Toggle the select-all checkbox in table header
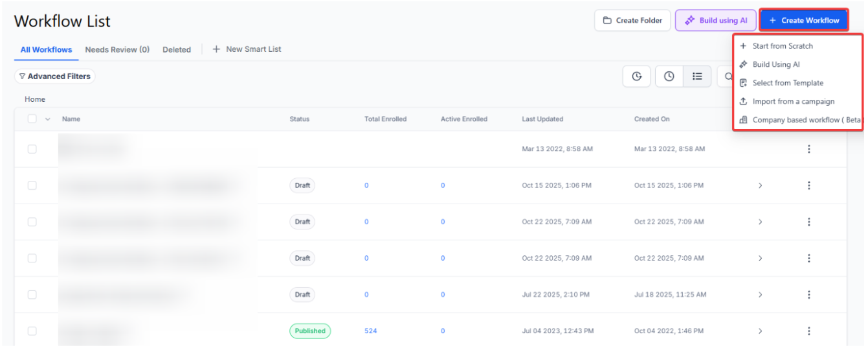This screenshot has height=350, width=868. click(x=32, y=119)
